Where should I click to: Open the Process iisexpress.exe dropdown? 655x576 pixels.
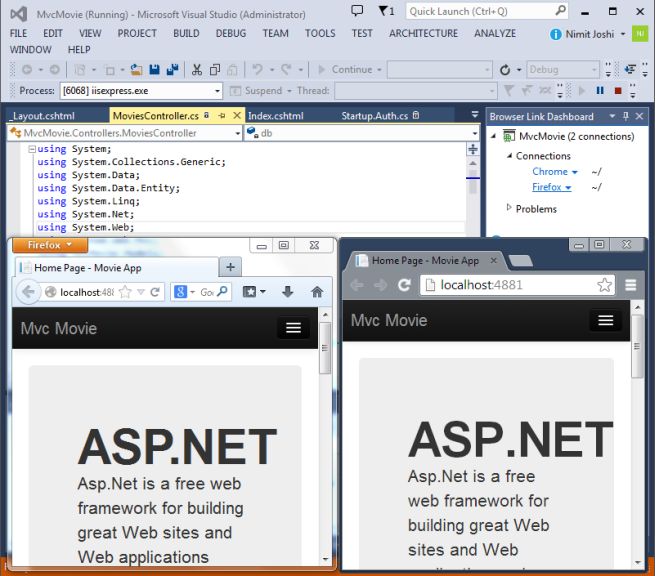141,91
